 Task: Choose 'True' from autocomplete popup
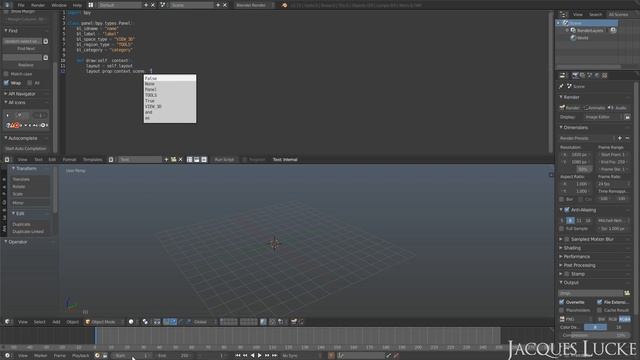click(170, 101)
